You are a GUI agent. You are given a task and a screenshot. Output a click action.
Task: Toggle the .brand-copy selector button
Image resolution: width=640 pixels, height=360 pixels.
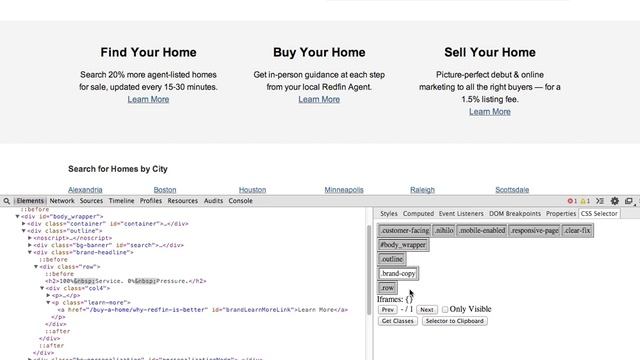398,273
